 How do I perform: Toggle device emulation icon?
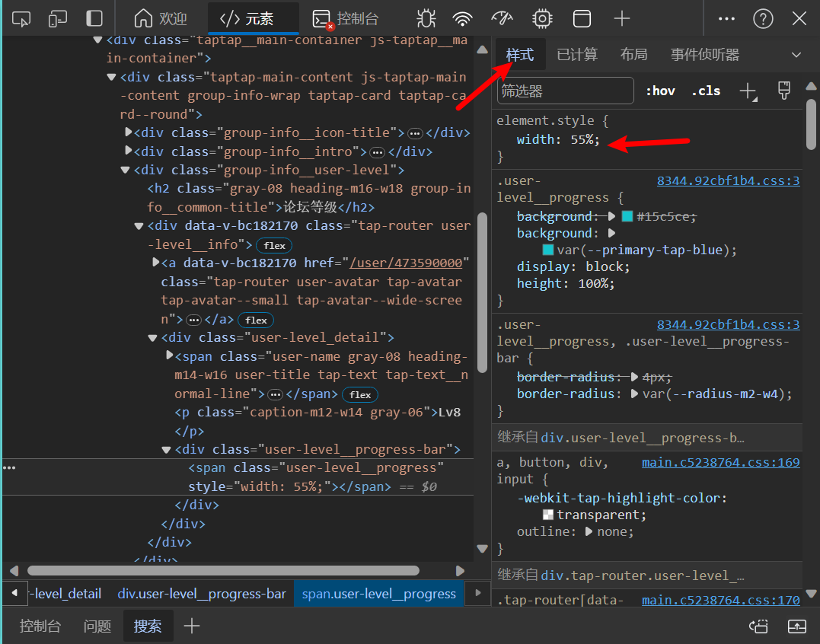coord(58,19)
